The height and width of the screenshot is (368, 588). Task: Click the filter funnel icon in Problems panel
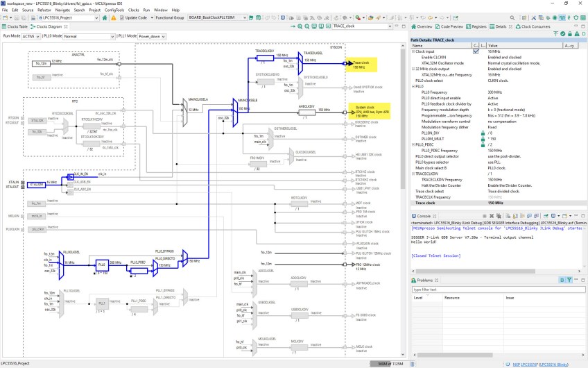coord(569,280)
